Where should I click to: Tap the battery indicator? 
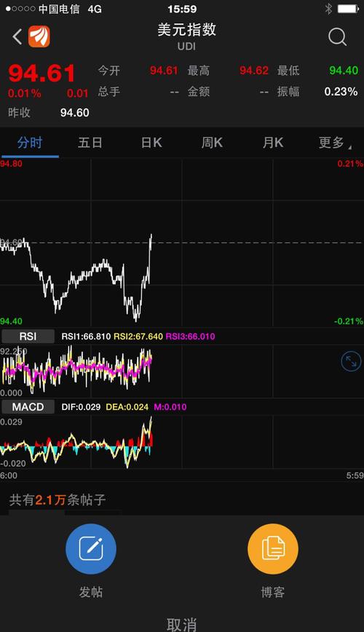click(348, 9)
